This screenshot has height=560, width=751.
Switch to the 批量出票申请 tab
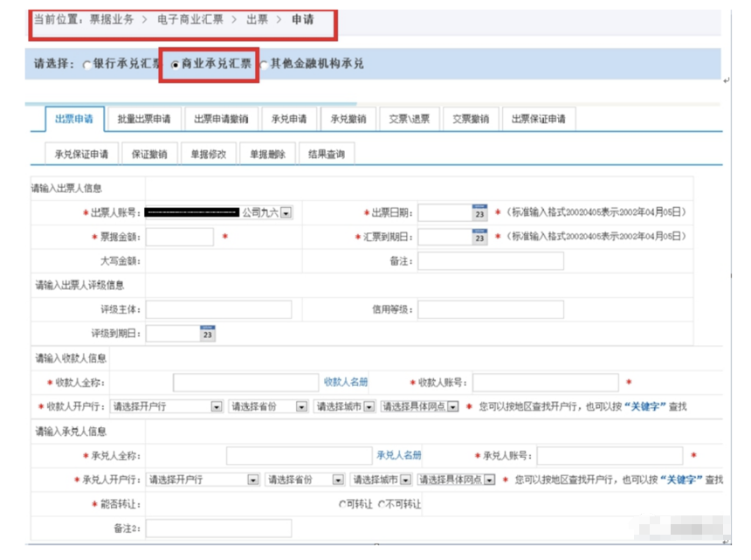pyautogui.click(x=144, y=120)
